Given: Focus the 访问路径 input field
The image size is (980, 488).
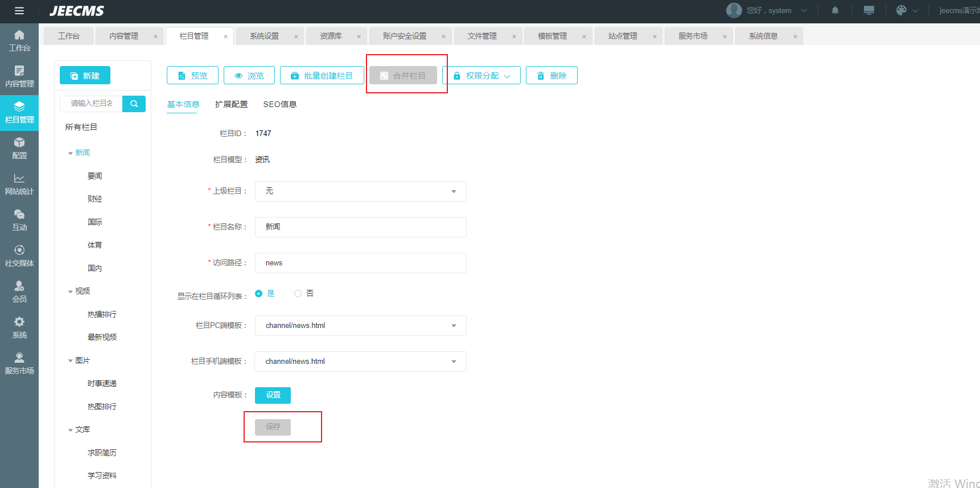Looking at the screenshot, I should tap(361, 263).
